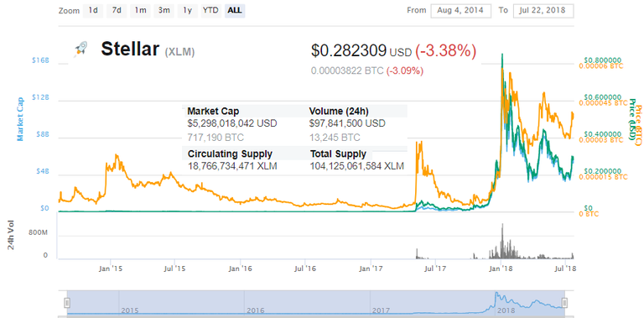Click the 800M volume axis tick
The image size is (644, 318).
(x=38, y=233)
